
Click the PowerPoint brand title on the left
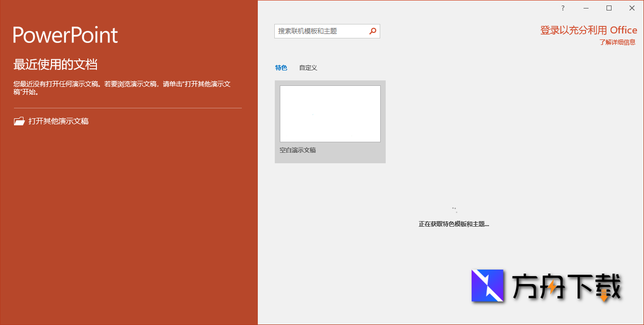point(65,35)
